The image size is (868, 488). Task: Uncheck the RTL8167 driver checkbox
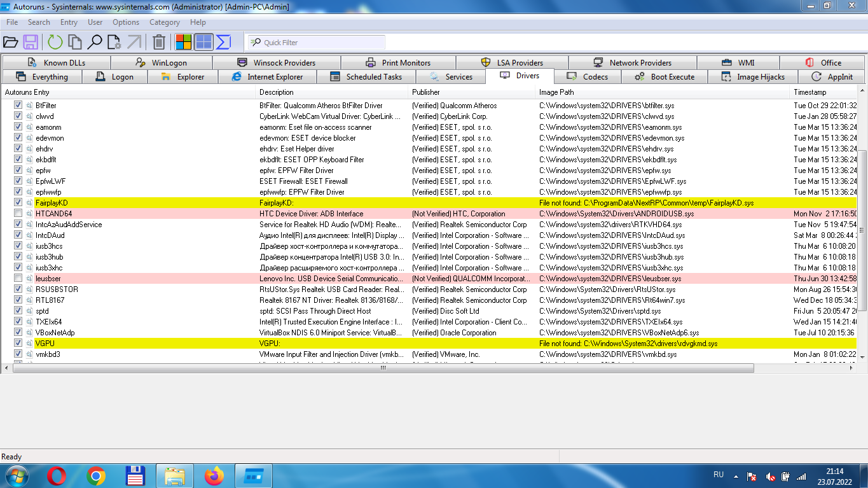18,300
